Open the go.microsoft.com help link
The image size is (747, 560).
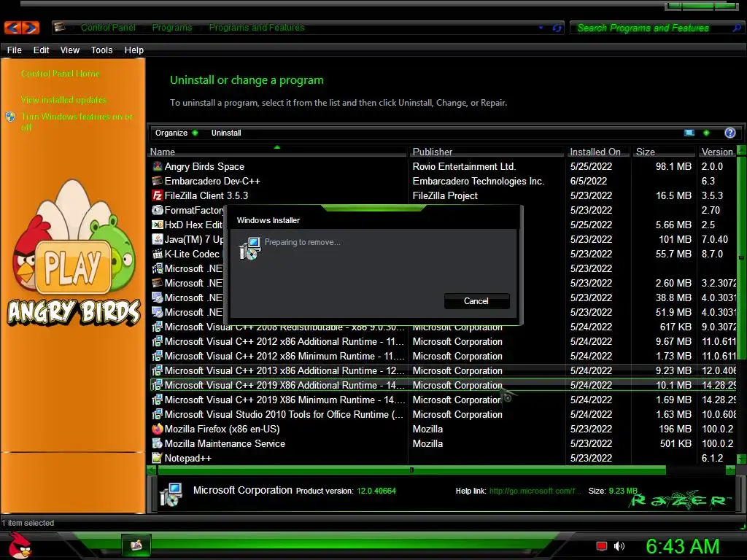coord(535,491)
